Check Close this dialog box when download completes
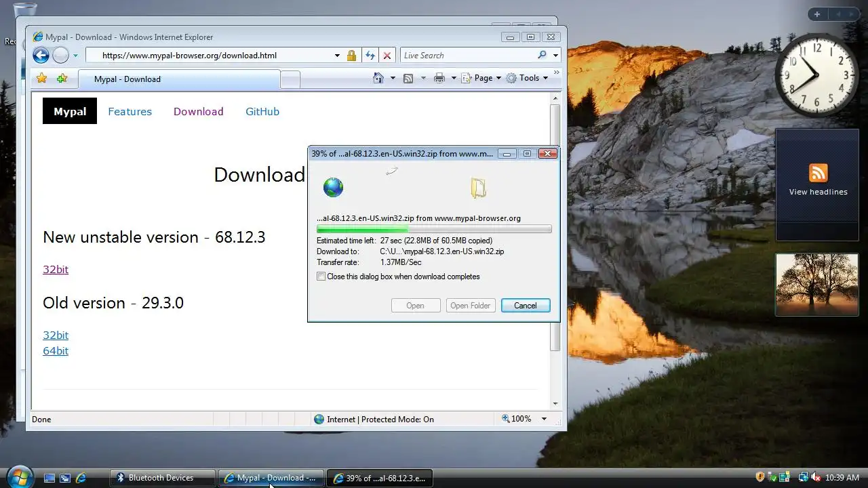The height and width of the screenshot is (488, 868). click(321, 277)
